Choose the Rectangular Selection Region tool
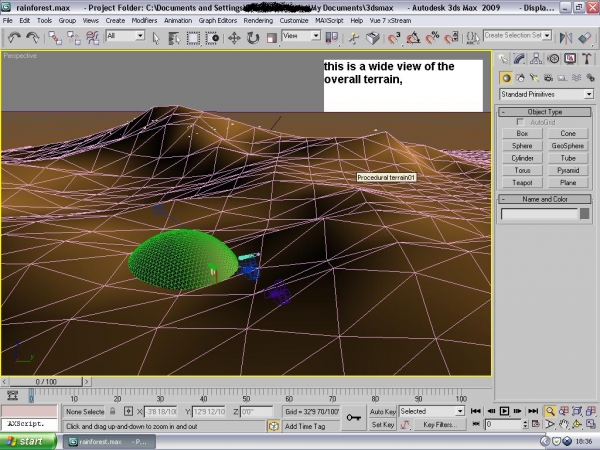The image size is (600, 450). 193,38
